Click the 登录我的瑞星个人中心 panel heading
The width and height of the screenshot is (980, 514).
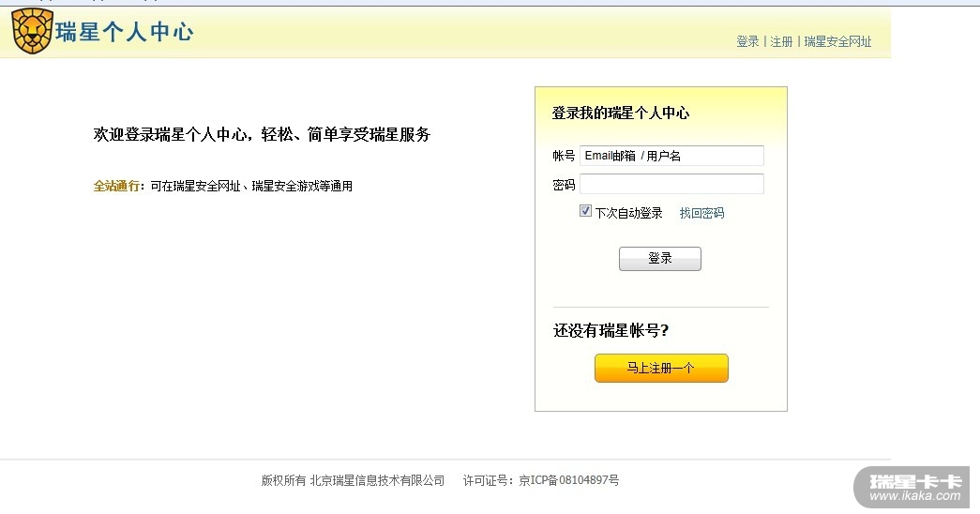pos(621,113)
